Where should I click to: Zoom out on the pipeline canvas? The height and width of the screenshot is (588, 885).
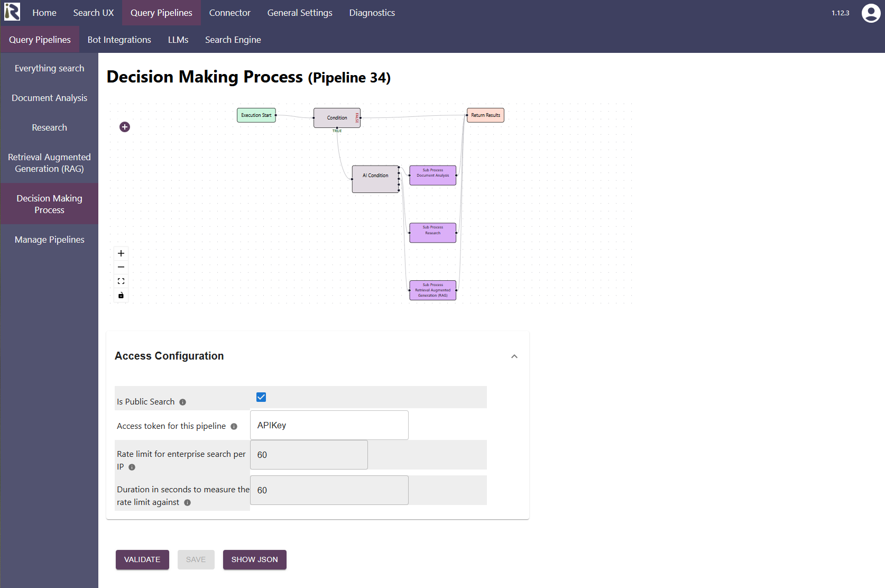point(121,268)
